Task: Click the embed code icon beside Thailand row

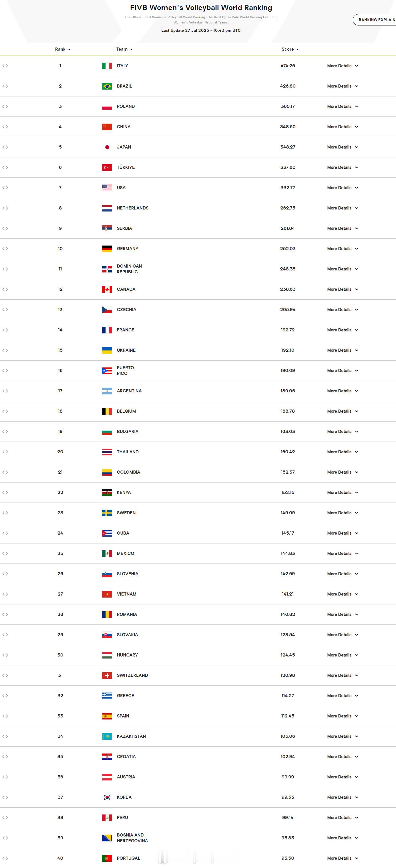Action: point(5,452)
